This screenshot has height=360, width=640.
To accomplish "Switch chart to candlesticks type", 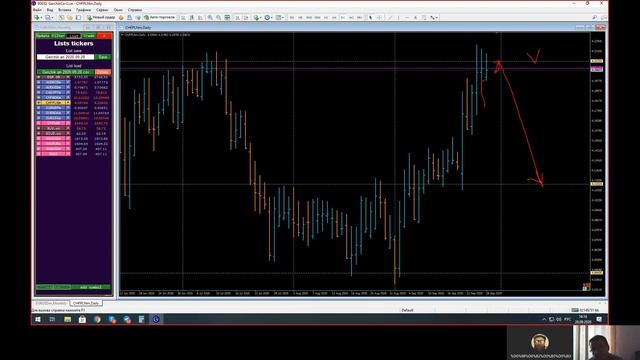I will tap(192, 18).
